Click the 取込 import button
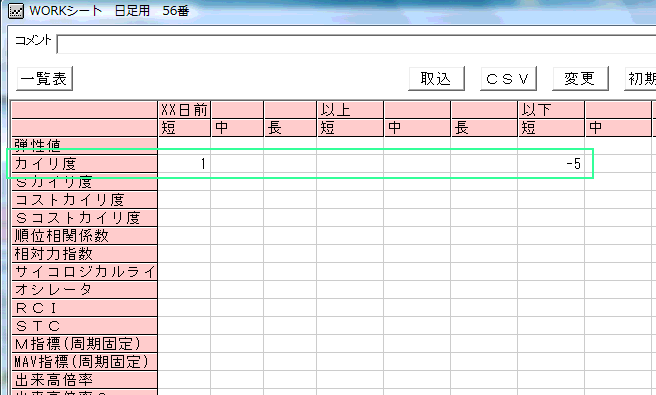 point(436,79)
